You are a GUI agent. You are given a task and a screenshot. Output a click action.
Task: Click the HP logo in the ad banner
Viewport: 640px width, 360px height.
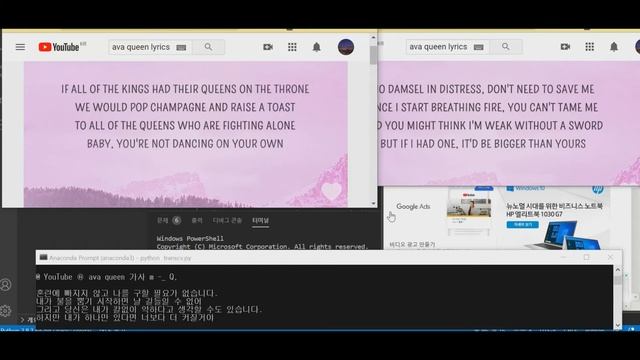pyautogui.click(x=598, y=189)
